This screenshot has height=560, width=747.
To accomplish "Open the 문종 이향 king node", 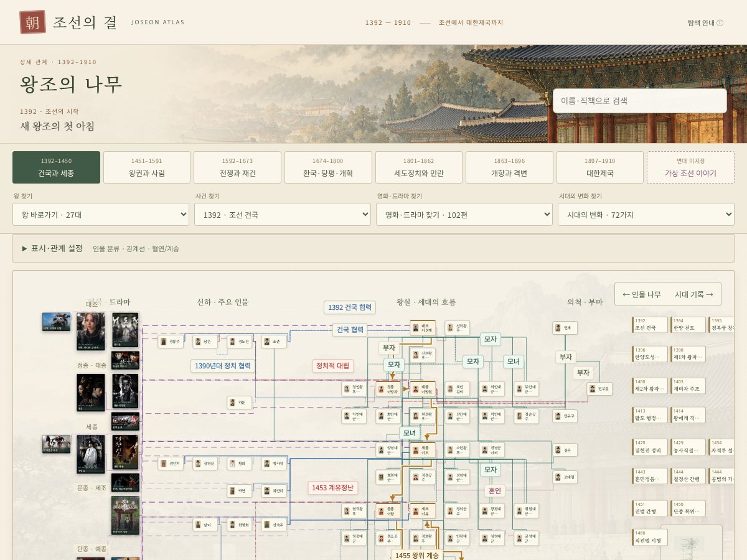I will [x=388, y=511].
